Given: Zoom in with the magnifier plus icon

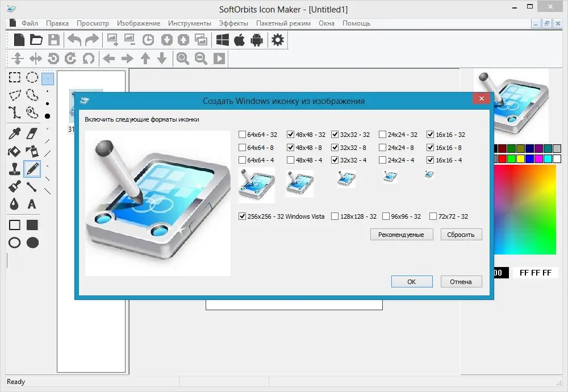Looking at the screenshot, I should [x=182, y=59].
